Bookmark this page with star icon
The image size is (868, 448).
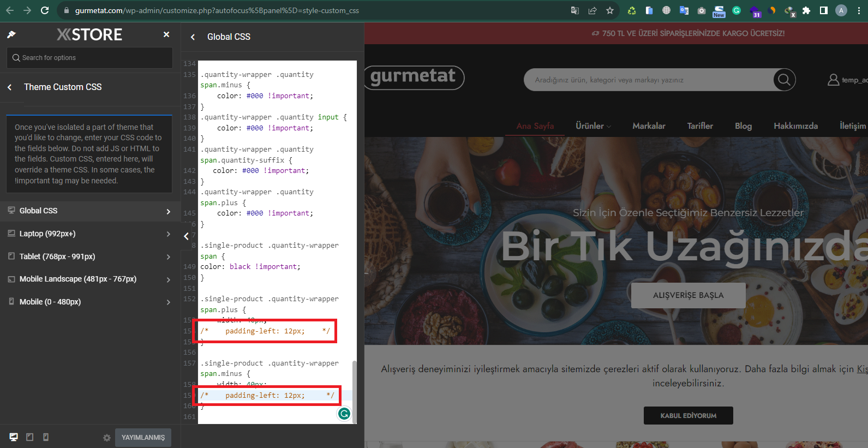[610, 10]
